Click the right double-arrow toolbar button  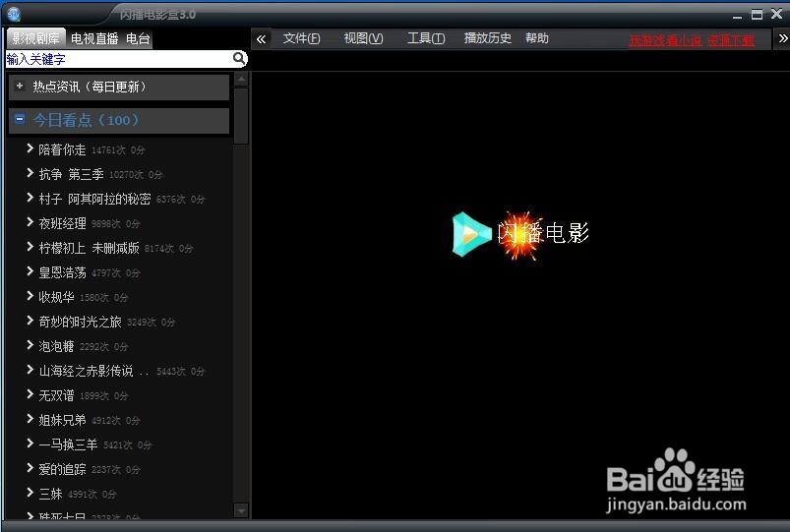click(x=783, y=38)
